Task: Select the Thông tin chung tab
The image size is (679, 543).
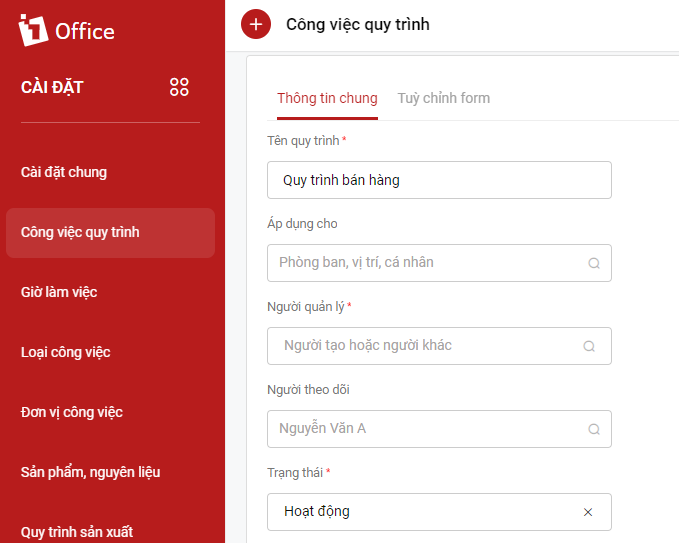Action: (x=327, y=98)
